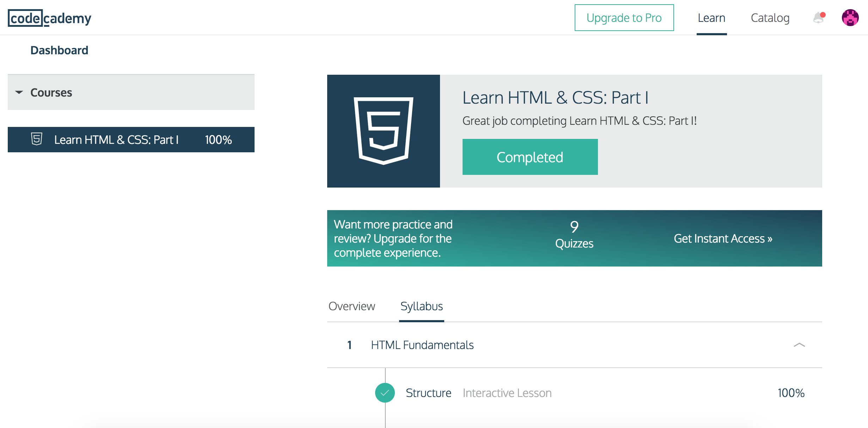
Task: Collapse HTML Fundamentals with the chevron
Action: click(799, 345)
